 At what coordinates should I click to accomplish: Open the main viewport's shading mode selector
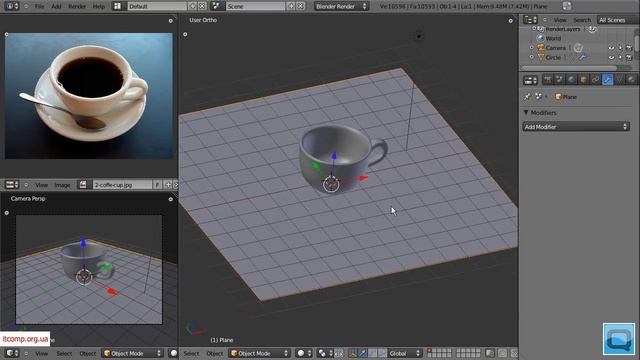click(304, 353)
